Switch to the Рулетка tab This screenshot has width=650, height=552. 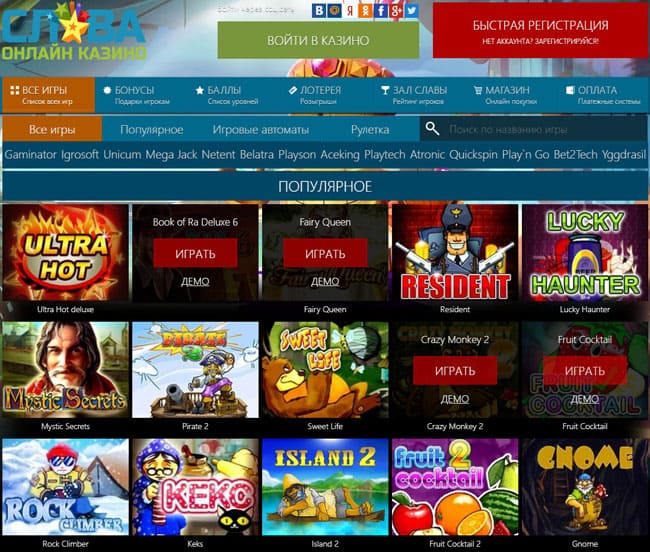tap(370, 130)
